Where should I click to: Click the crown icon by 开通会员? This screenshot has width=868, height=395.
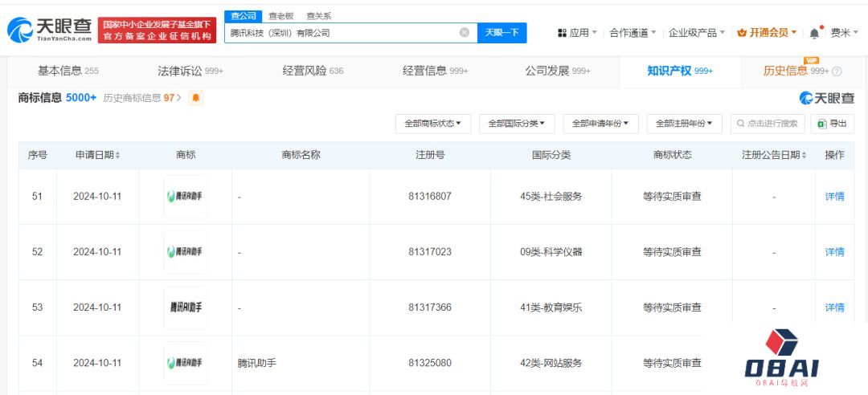click(742, 33)
